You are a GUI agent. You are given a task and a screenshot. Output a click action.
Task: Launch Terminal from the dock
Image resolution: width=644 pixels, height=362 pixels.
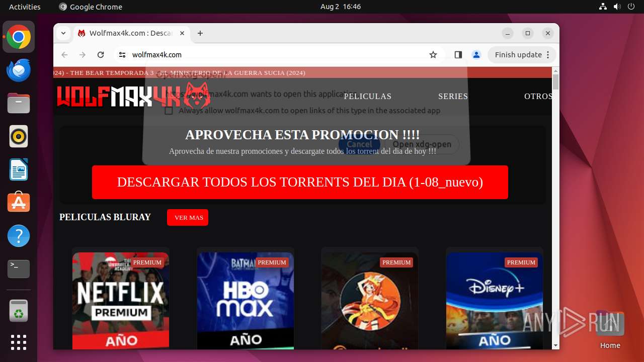click(x=19, y=269)
